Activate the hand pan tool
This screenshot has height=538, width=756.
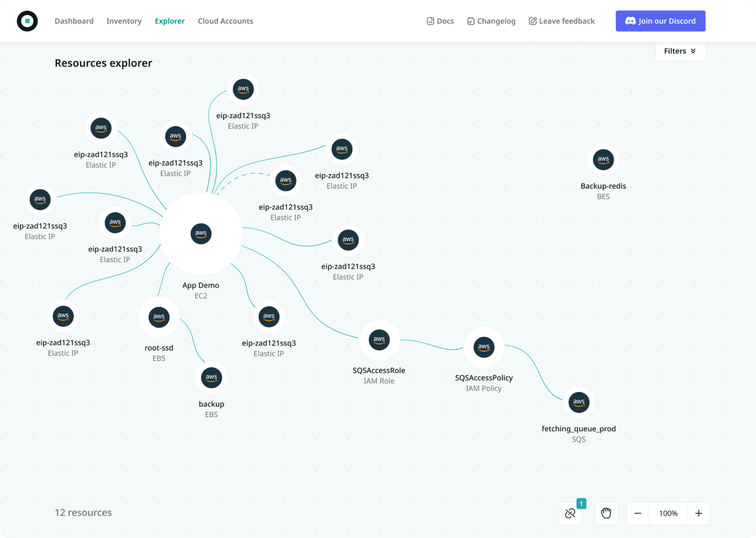[606, 513]
